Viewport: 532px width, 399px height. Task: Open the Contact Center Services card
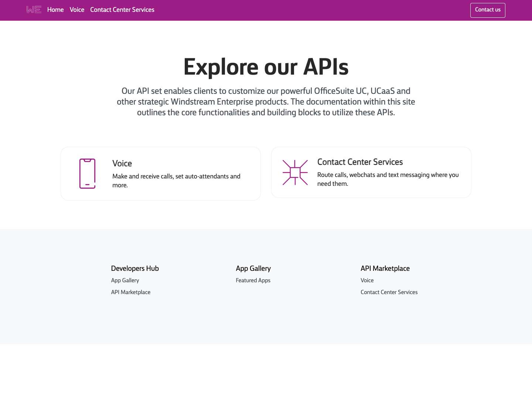point(371,172)
